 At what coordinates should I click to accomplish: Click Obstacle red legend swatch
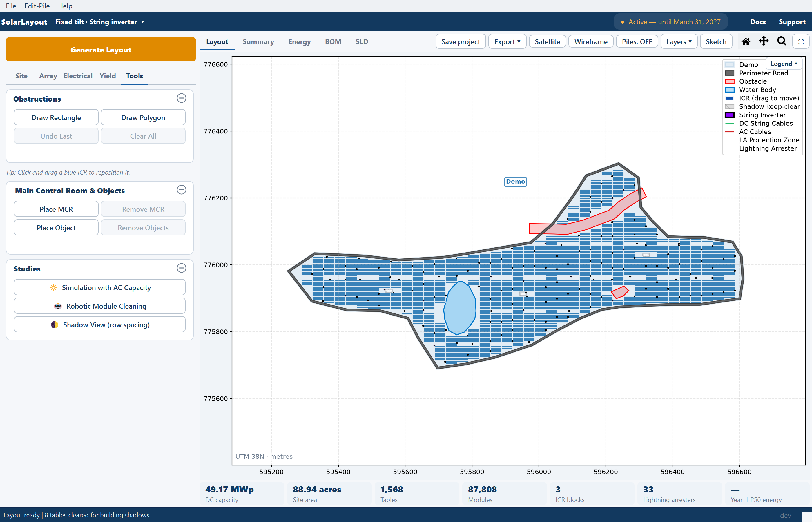pos(729,81)
